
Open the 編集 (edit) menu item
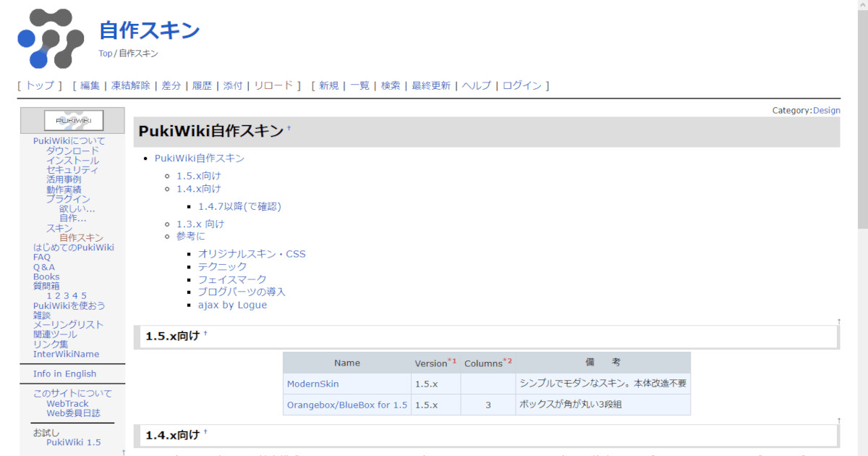[90, 85]
